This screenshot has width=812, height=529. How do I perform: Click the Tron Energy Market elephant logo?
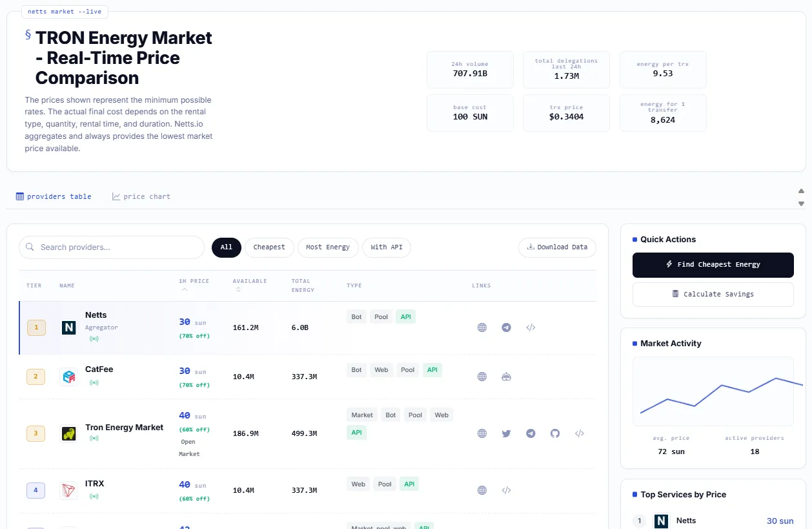pos(68,433)
